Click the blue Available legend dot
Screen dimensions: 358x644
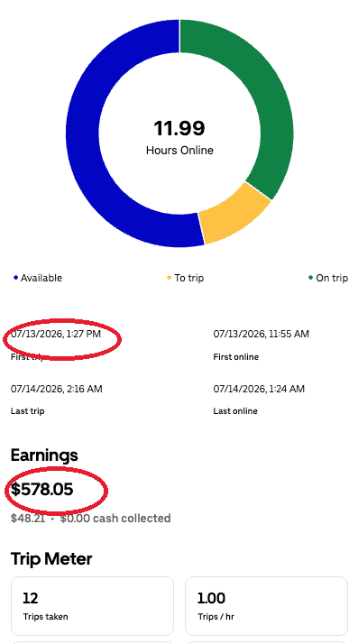pyautogui.click(x=15, y=278)
